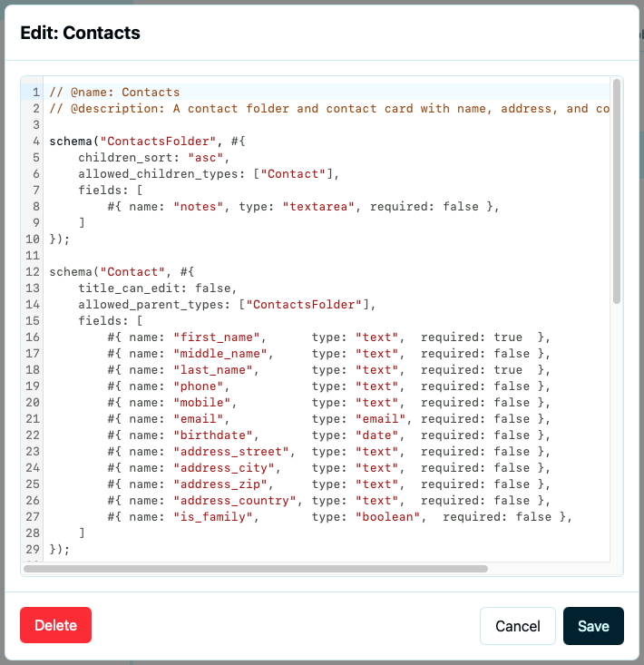Click the "ContactsFolder" string on line 4

coord(158,142)
